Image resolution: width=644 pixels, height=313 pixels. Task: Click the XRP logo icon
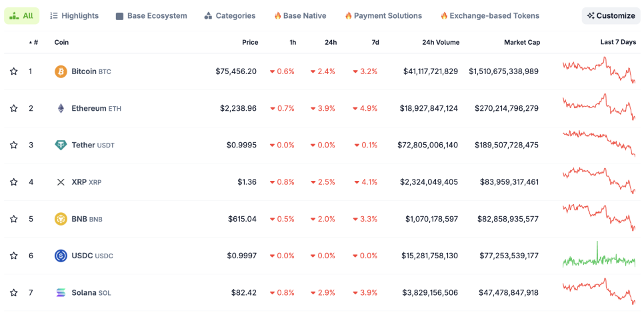click(x=61, y=182)
